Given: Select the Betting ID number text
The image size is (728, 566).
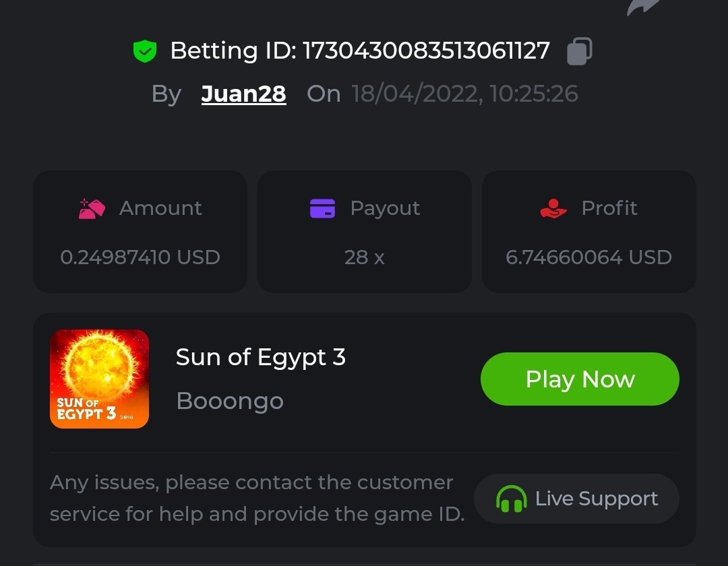Looking at the screenshot, I should point(426,51).
